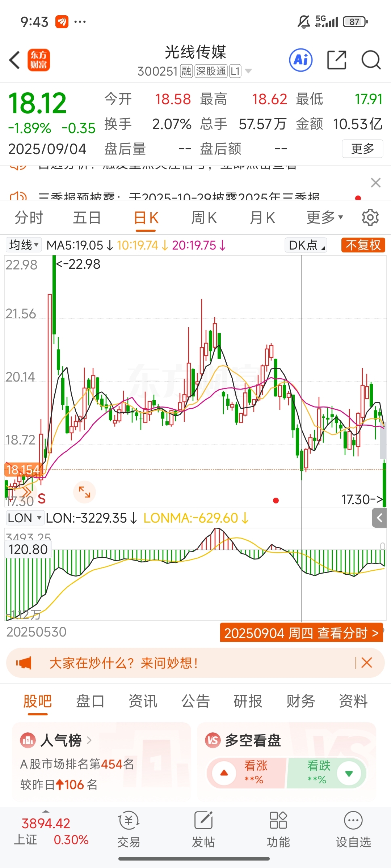Dismiss the news ticker X
The height and width of the screenshot is (868, 391).
click(376, 183)
